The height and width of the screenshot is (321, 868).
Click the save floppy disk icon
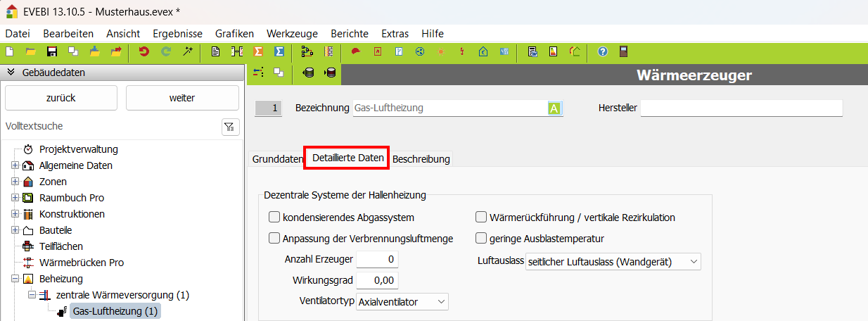pos(52,51)
